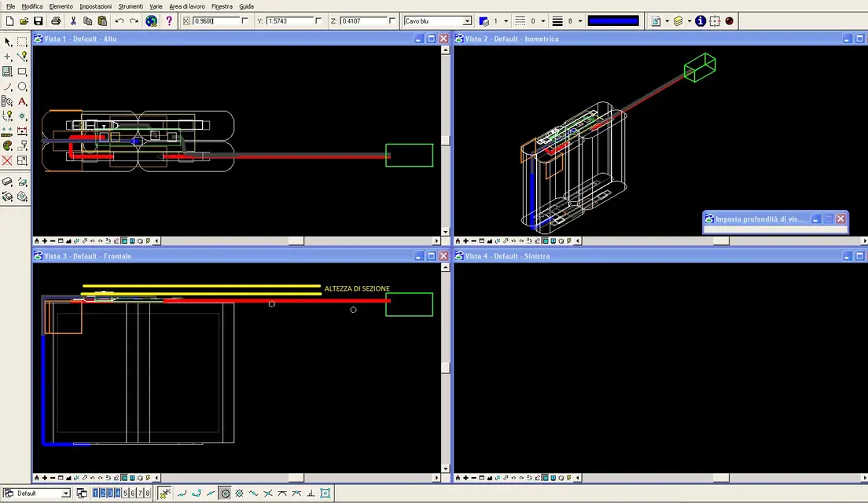Open the 'Cavo blu' level dropdown
Screen dimensions: 868x503
[x=468, y=21]
